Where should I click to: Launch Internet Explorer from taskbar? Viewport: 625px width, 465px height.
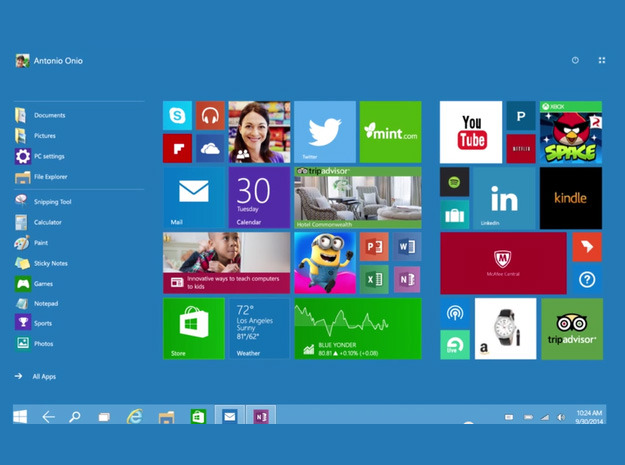(x=135, y=416)
